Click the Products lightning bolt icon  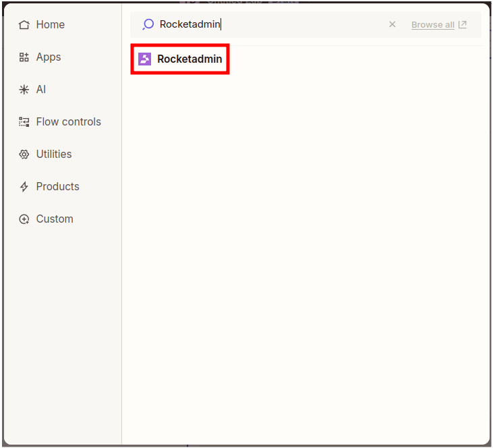[24, 187]
